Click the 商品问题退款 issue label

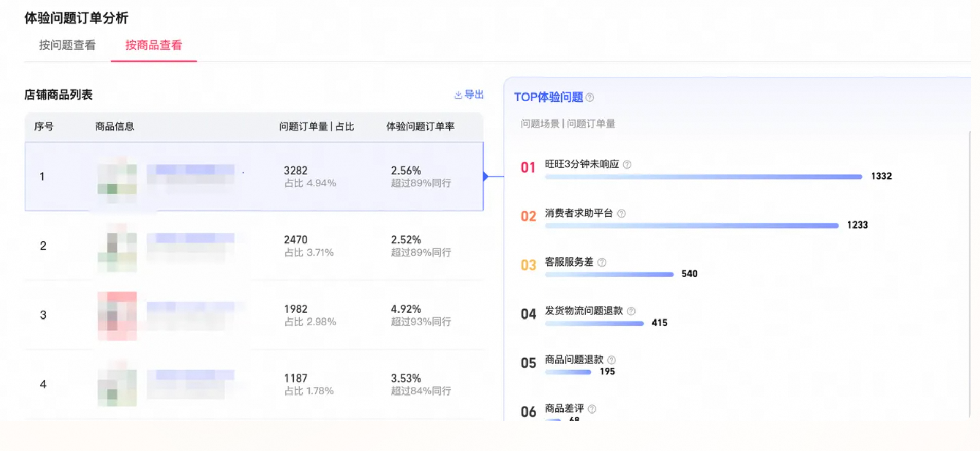pyautogui.click(x=574, y=360)
